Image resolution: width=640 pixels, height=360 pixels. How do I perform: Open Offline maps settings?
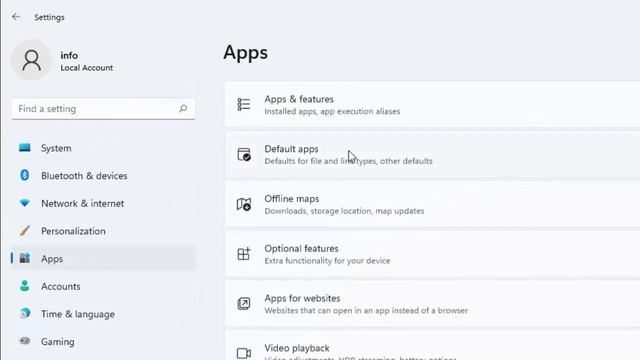(x=433, y=204)
